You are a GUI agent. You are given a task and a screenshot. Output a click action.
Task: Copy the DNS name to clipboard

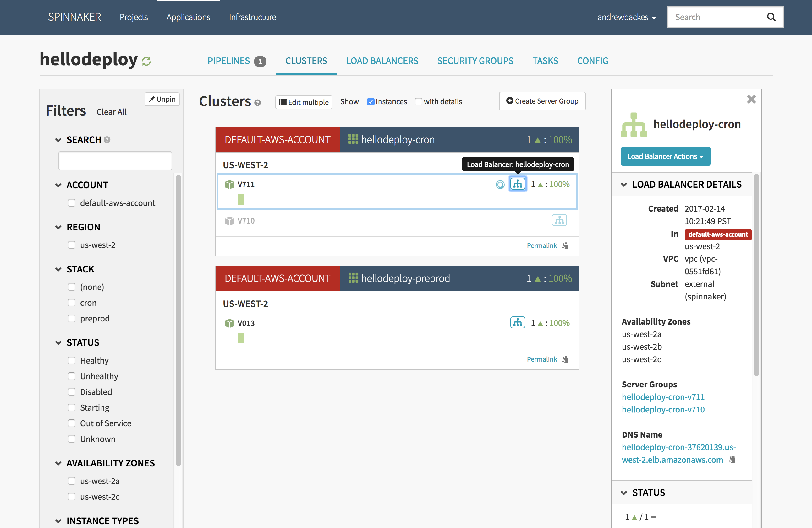click(x=732, y=460)
